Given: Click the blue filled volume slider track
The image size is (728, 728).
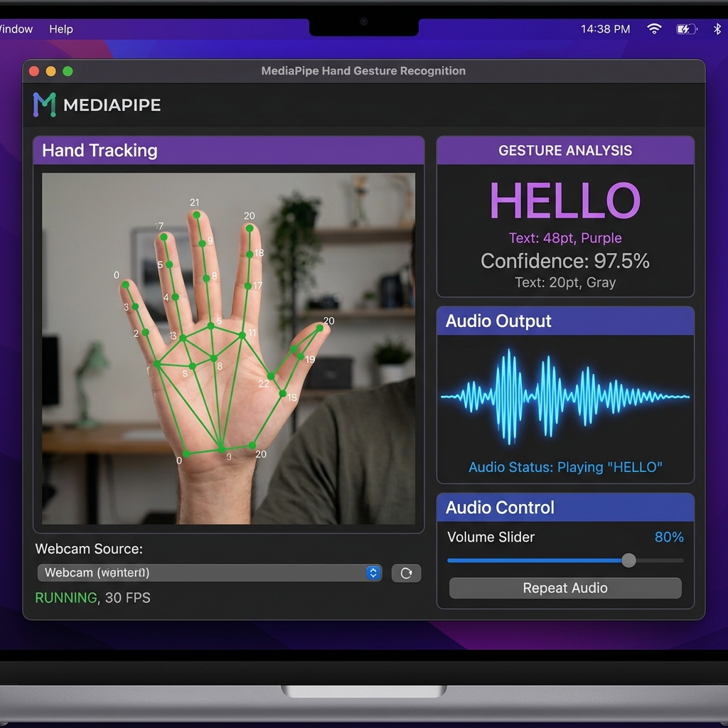Looking at the screenshot, I should click(535, 560).
